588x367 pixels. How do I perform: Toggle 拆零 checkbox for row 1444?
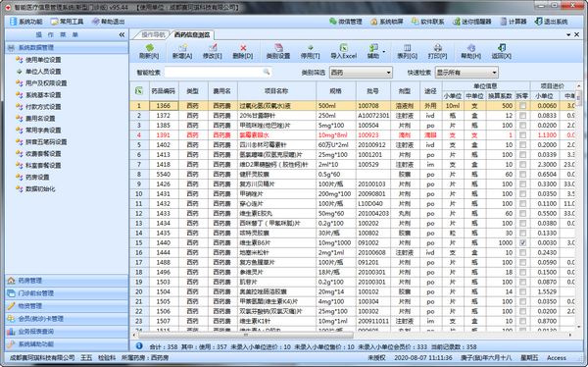click(x=522, y=252)
